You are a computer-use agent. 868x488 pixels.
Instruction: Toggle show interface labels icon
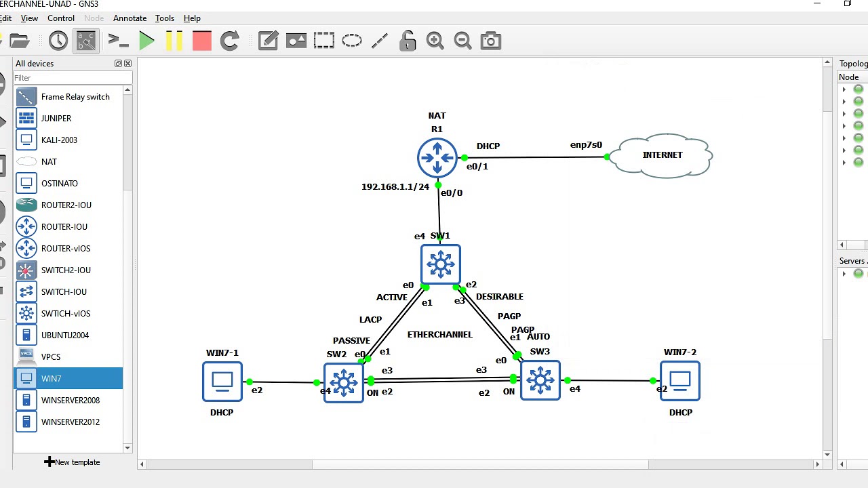click(x=86, y=41)
